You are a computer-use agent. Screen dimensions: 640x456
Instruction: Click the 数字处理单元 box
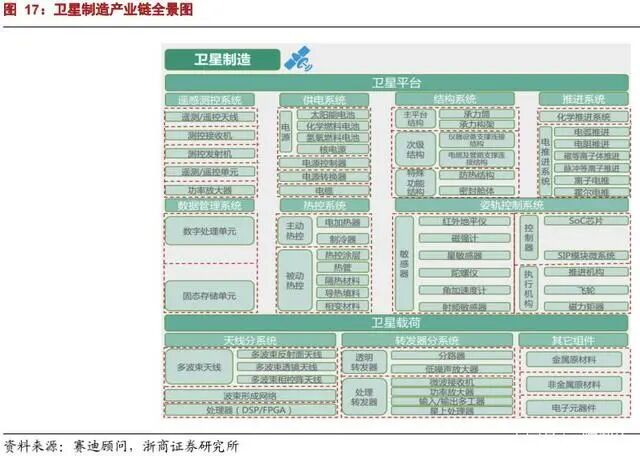210,231
